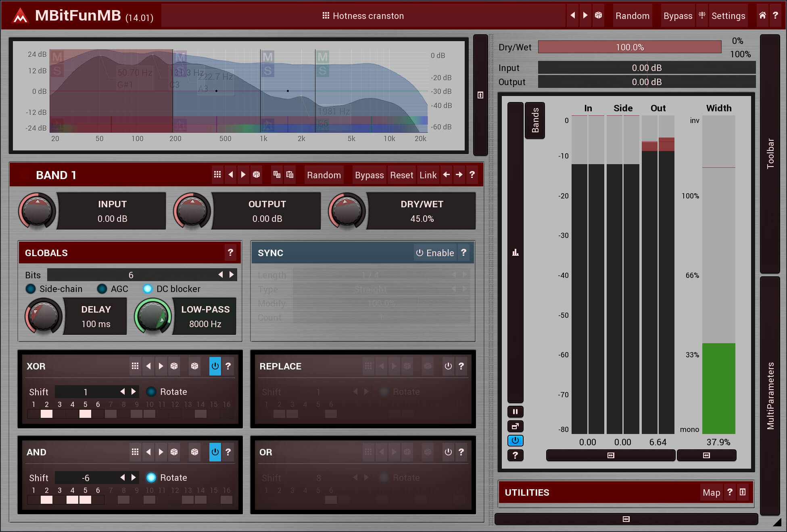Increase AND Shift value arrow
The height and width of the screenshot is (532, 787).
pos(134,477)
